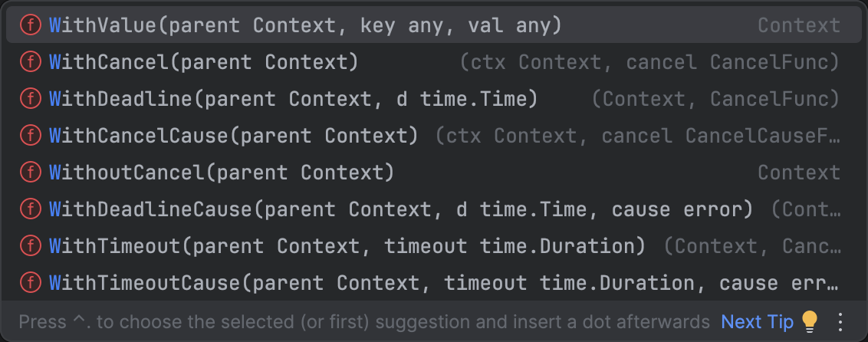Click the function icon beside WithDeadlineCause
The image size is (868, 342).
click(30, 209)
